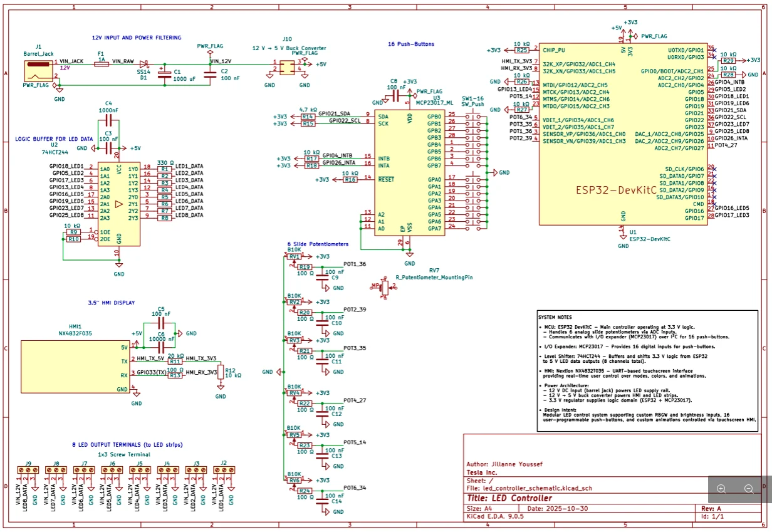Click the "1x3 Screw Terminal" label
The image size is (772, 532).
tap(124, 454)
